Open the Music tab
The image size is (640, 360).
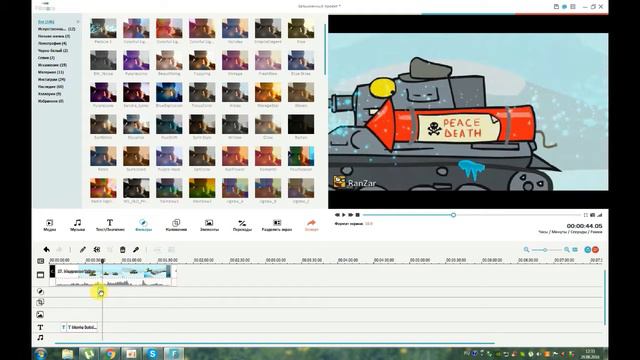click(x=77, y=225)
